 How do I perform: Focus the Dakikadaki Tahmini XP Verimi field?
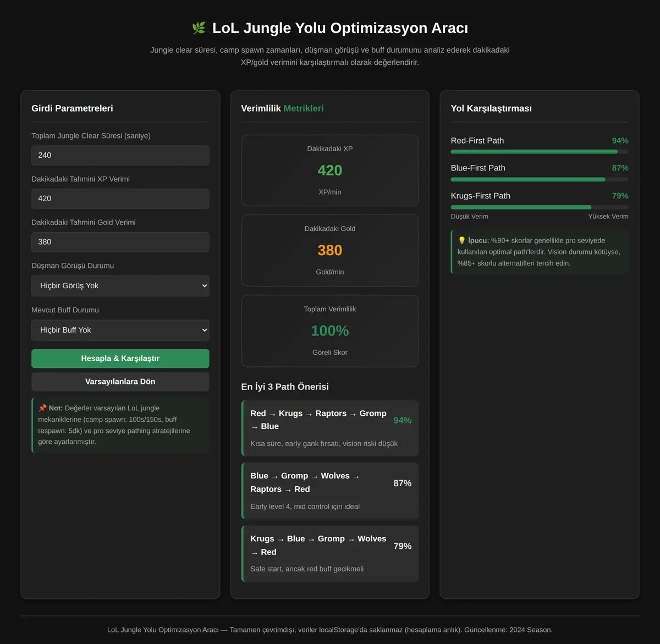point(120,199)
